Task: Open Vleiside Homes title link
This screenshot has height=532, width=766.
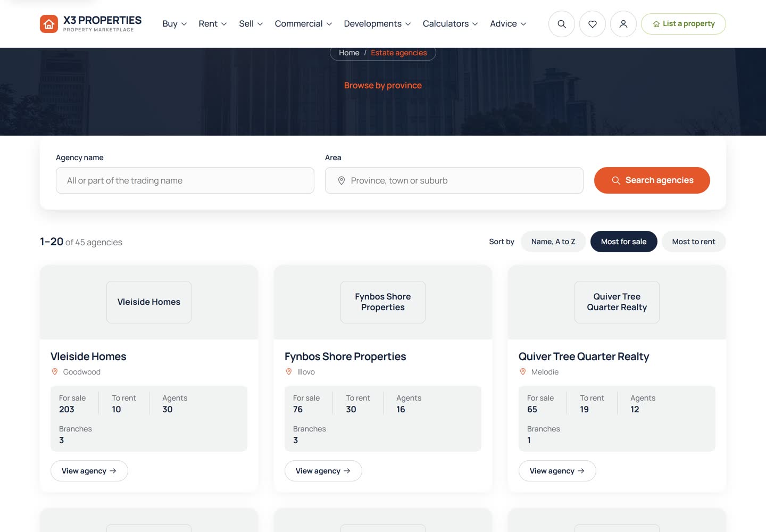Action: tap(88, 356)
